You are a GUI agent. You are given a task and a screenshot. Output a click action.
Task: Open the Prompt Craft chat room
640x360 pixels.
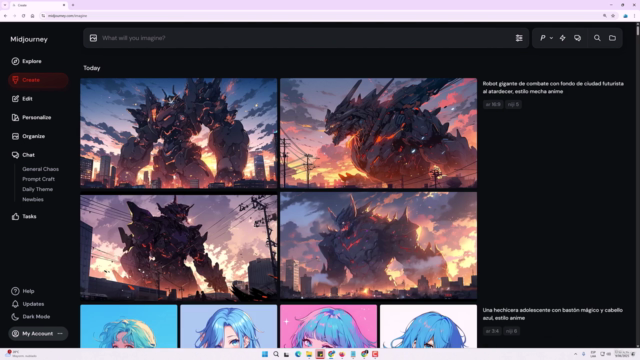pyautogui.click(x=38, y=179)
